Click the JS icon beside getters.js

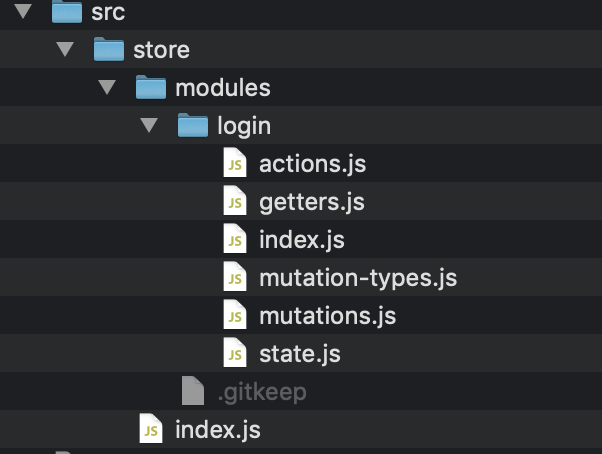pyautogui.click(x=234, y=202)
